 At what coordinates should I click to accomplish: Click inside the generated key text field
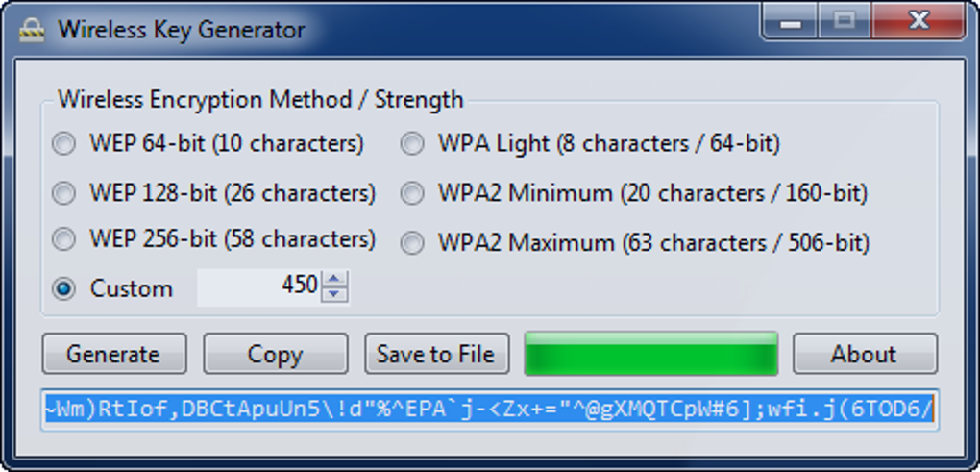coord(489,411)
